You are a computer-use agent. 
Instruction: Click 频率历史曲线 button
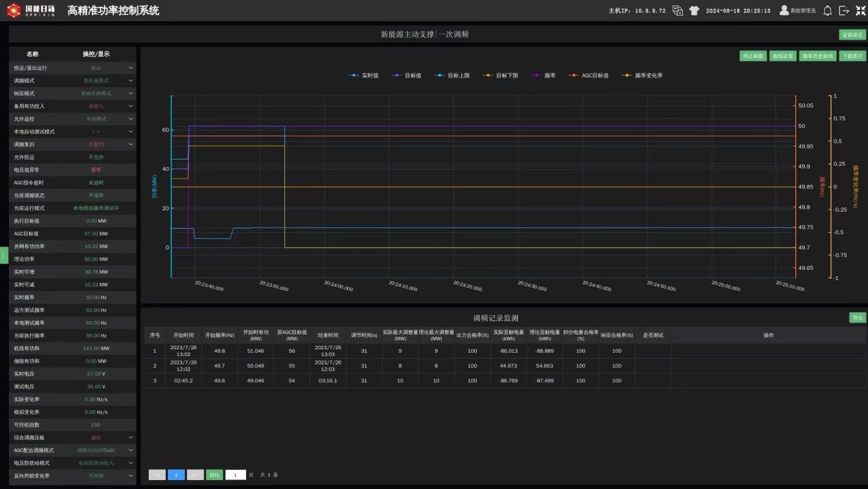pyautogui.click(x=817, y=56)
